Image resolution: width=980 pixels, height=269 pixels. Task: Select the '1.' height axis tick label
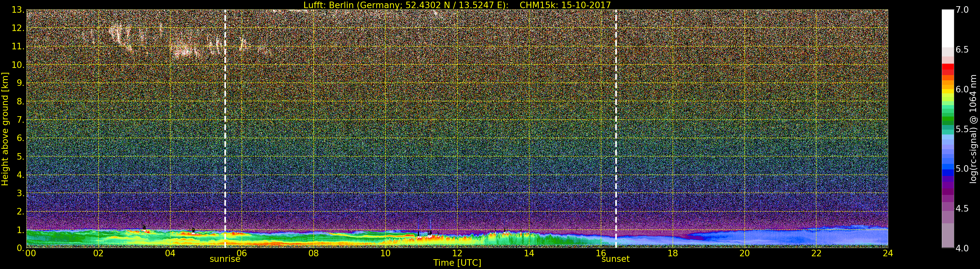(21, 230)
